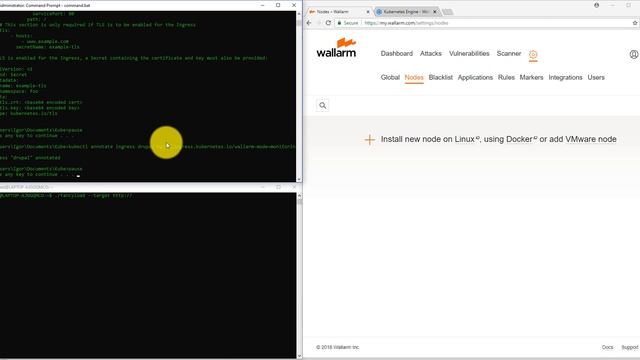Viewport: 640px width, 360px height.
Task: Select the Rules settings tab
Action: point(506,78)
